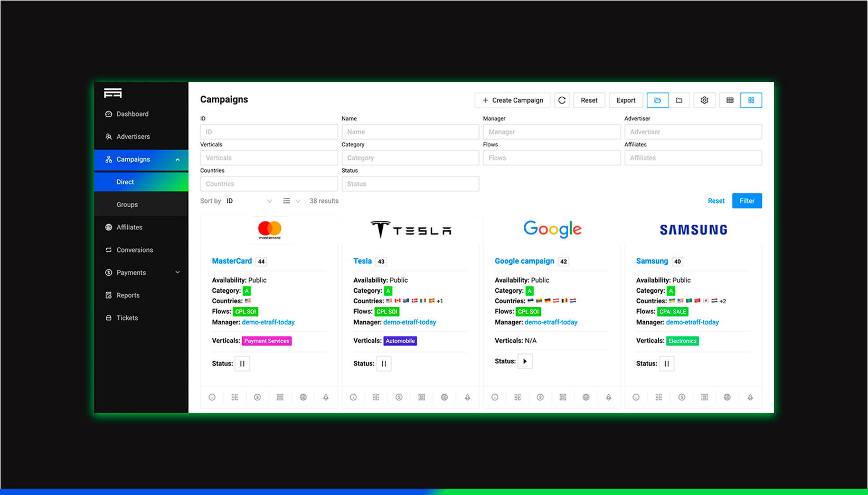
Task: Switch to the Groups tab under Campaigns
Action: (x=127, y=204)
